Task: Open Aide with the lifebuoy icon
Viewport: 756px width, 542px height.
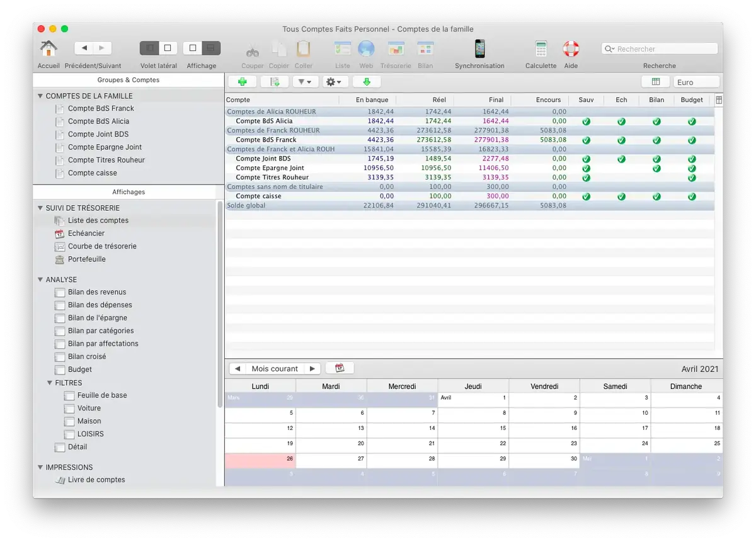Action: 570,49
